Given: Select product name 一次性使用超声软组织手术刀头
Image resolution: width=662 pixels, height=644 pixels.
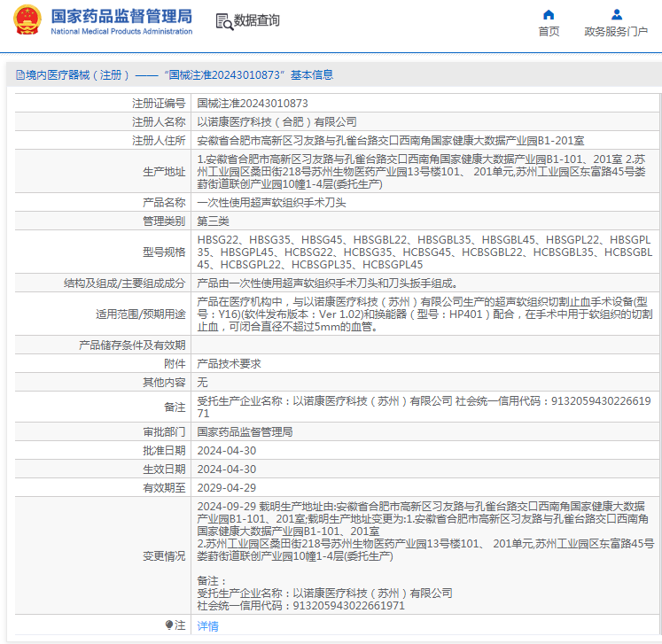Looking at the screenshot, I should click(x=271, y=203).
